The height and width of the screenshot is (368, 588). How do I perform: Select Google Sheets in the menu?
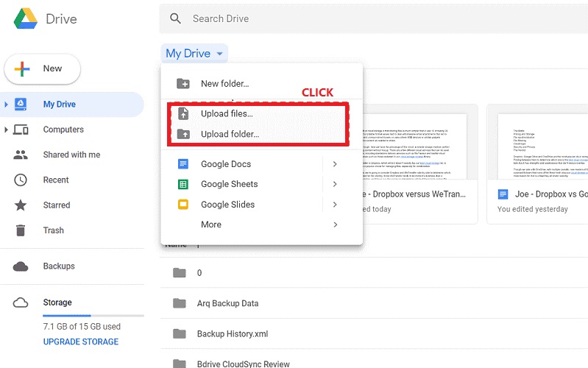(230, 184)
